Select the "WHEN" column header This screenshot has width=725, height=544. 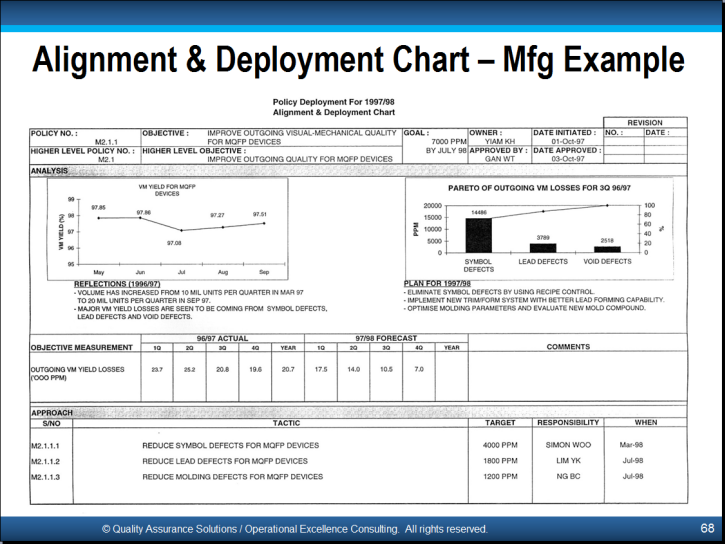(x=645, y=422)
